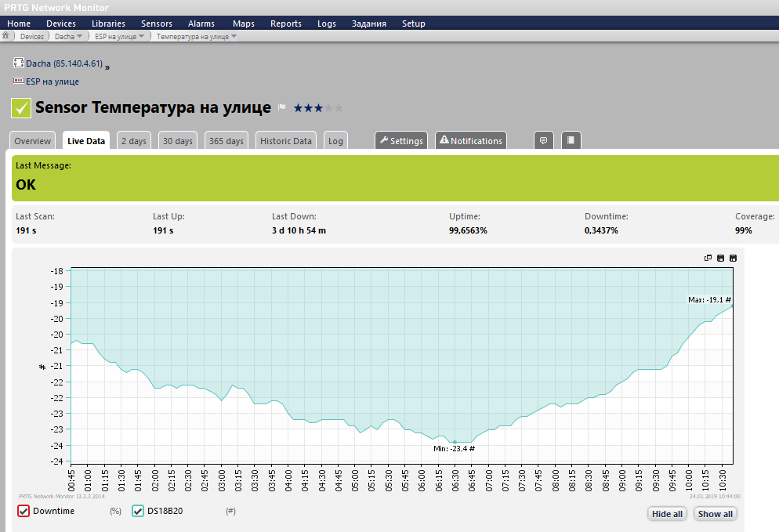Open the Notifications tab

pyautogui.click(x=471, y=140)
